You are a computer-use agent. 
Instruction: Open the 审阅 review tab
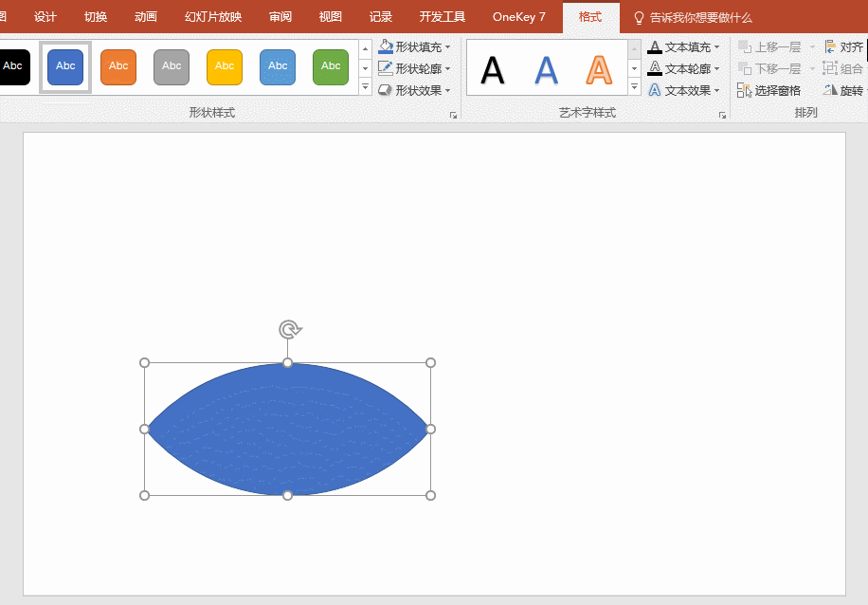[x=280, y=17]
